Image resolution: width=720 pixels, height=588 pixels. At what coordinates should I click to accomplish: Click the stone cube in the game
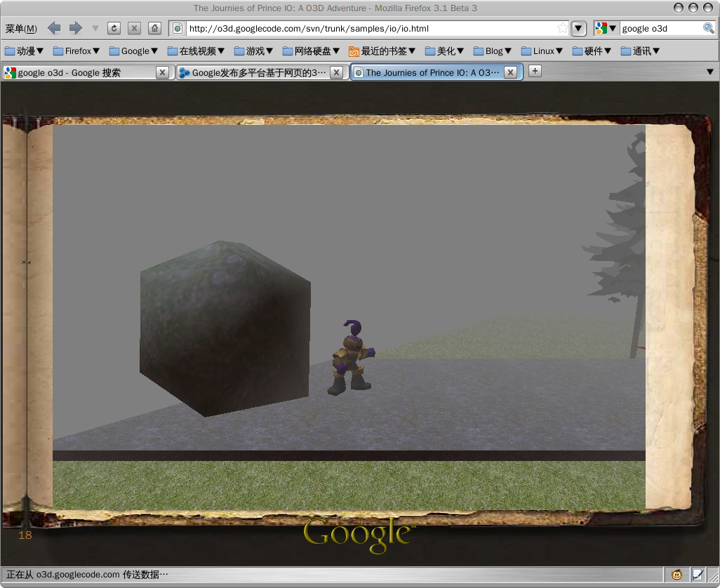click(x=225, y=328)
